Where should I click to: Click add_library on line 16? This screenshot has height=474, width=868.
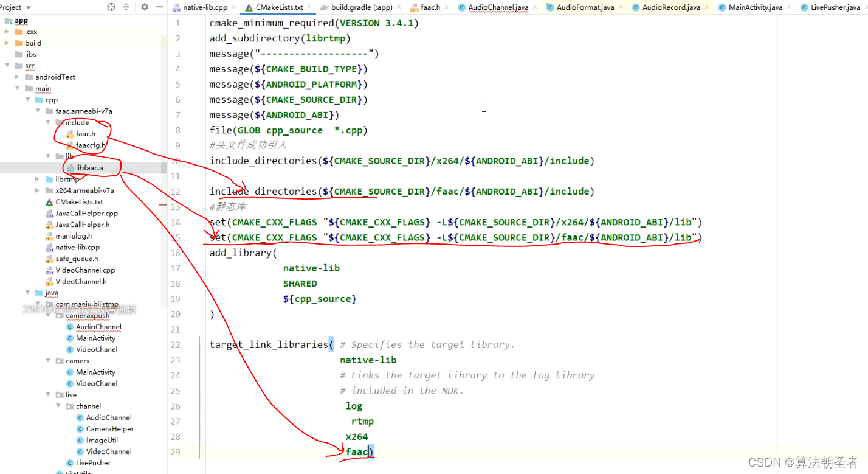[x=241, y=253]
